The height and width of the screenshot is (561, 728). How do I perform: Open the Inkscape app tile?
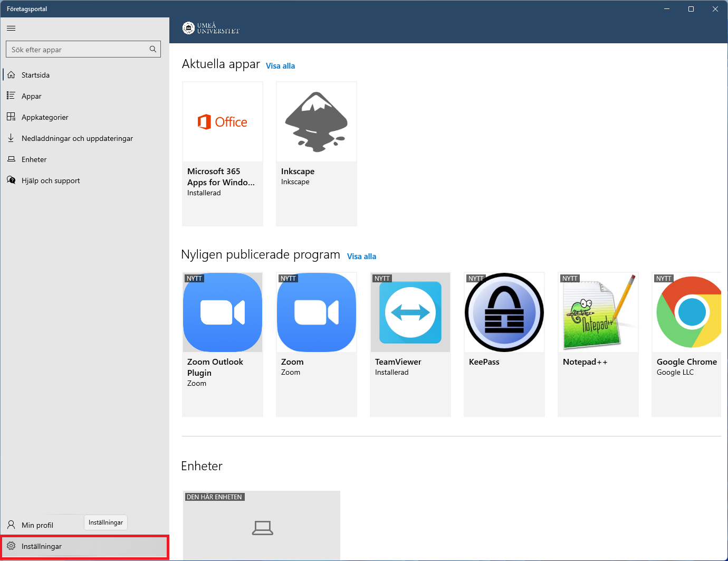pyautogui.click(x=316, y=154)
